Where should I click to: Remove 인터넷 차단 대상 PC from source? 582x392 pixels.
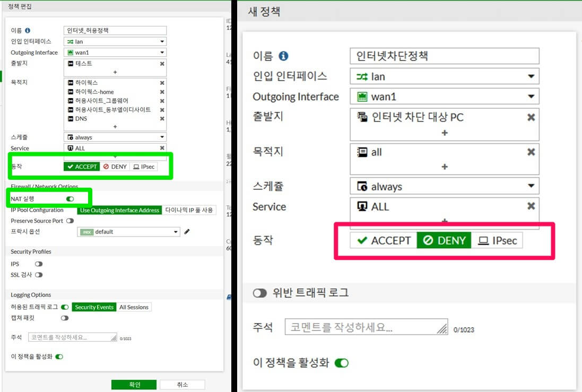tap(531, 117)
